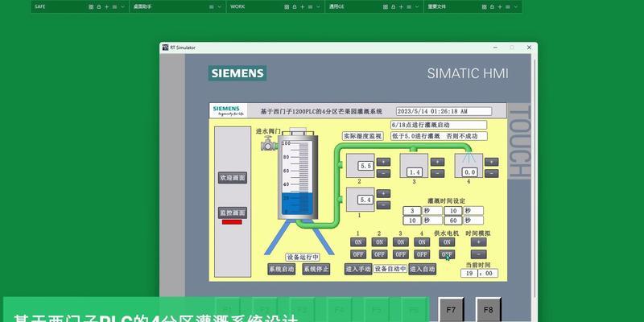This screenshot has height=322, width=644.
Task: Select the irrigation time field showing 60
Action: click(x=453, y=221)
